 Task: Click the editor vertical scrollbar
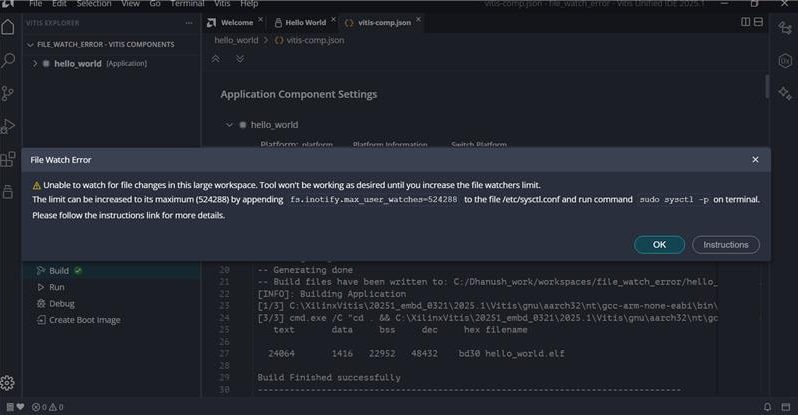click(768, 88)
